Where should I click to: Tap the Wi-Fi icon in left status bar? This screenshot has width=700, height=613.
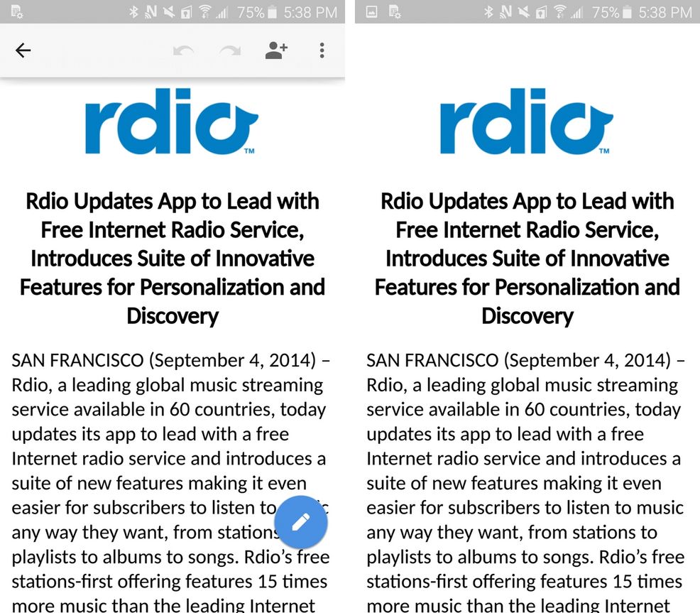tap(204, 12)
